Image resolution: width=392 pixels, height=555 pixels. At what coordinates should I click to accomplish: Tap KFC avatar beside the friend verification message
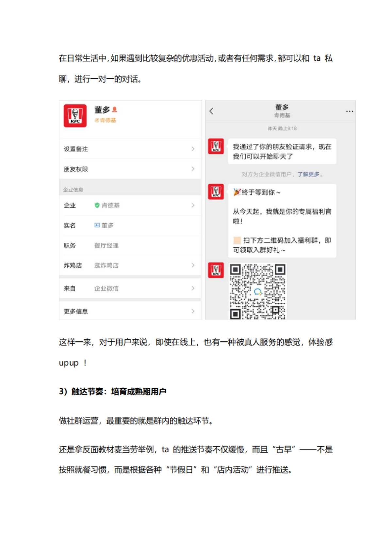coord(216,146)
